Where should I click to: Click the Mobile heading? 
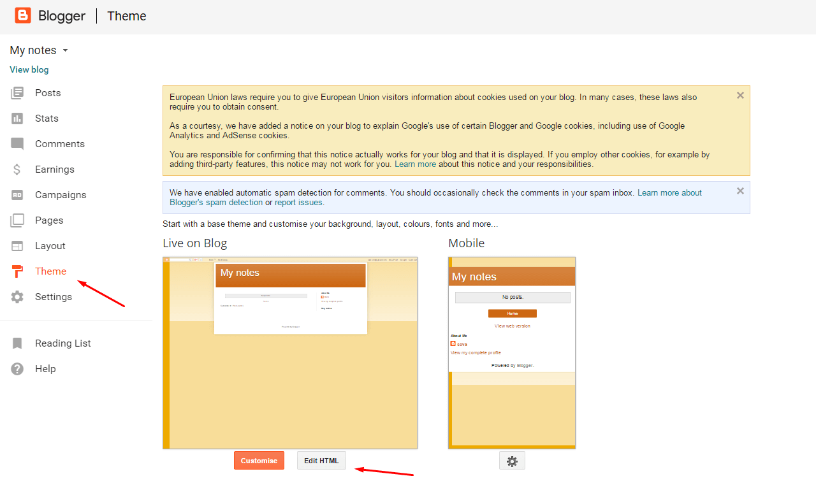467,243
